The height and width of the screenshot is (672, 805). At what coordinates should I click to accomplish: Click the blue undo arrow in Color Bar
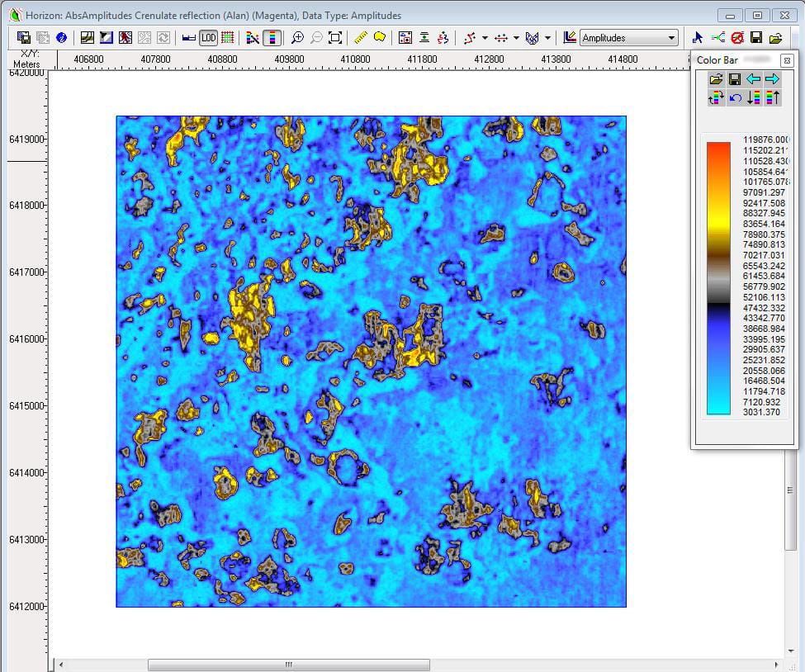tap(735, 98)
